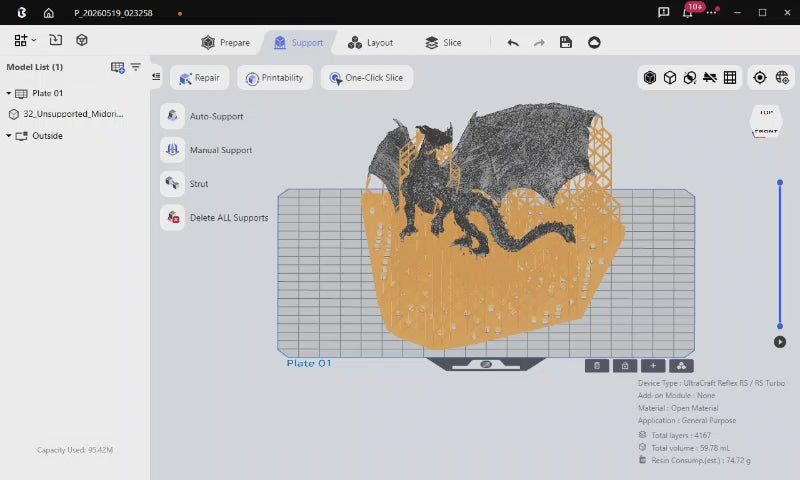Click the Material : Open Material text
Screen dimensions: 800x480
click(x=678, y=408)
